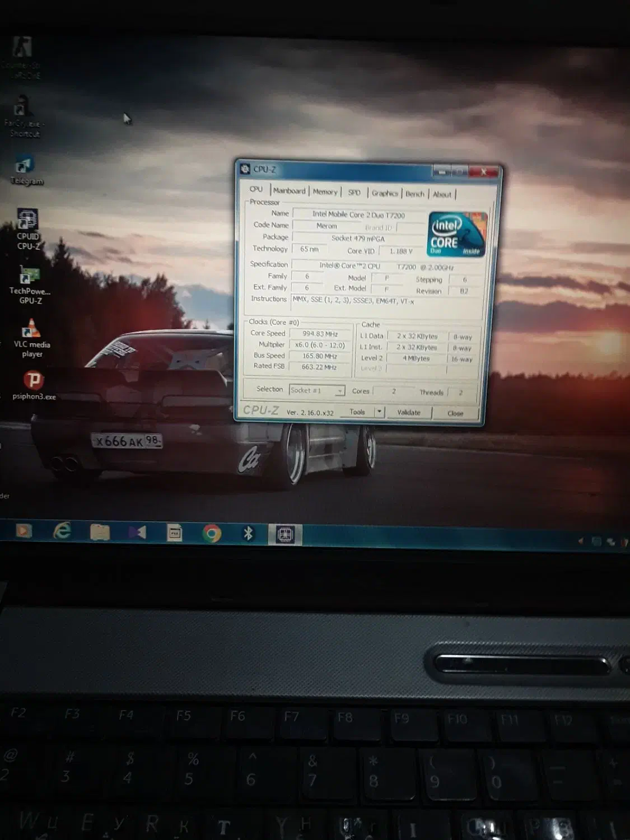Expand the Socket #1 selection dropdown
This screenshot has height=840, width=630.
[x=339, y=391]
